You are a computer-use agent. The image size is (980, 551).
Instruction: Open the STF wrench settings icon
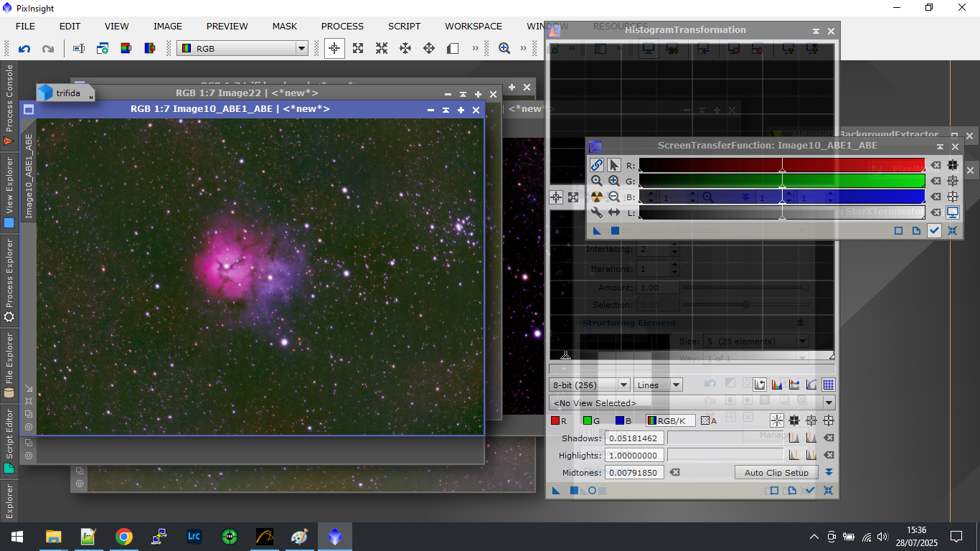pyautogui.click(x=597, y=212)
